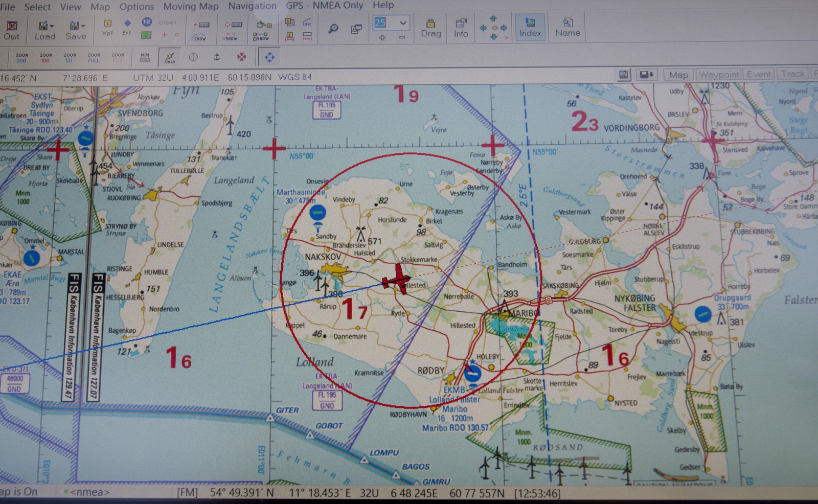Select the red plus track point tool
The height and width of the screenshot is (504, 818).
pyautogui.click(x=164, y=35)
